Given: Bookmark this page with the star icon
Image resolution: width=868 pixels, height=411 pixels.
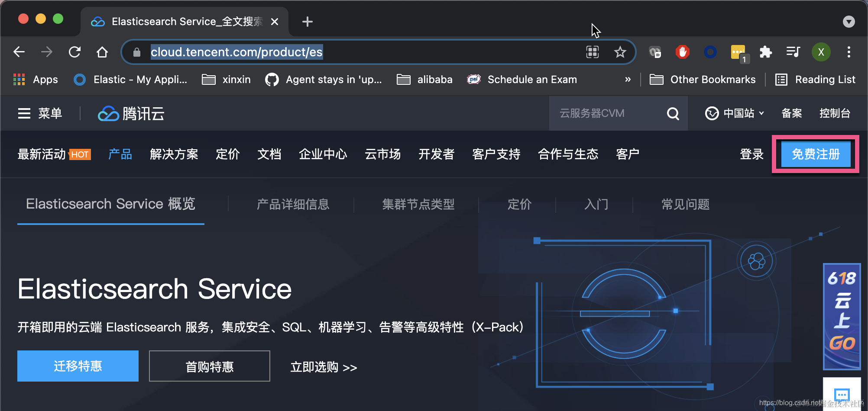Looking at the screenshot, I should tap(620, 52).
